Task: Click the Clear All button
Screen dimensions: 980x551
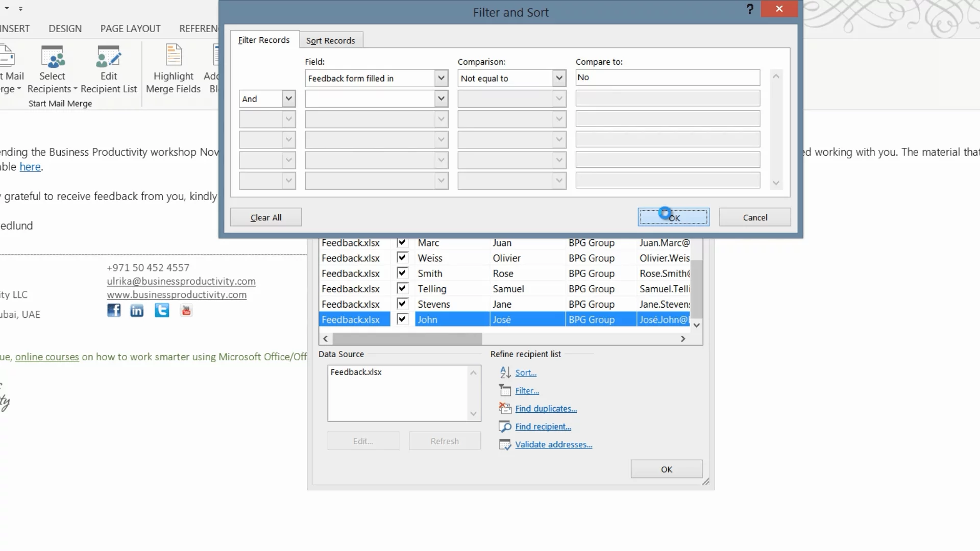Action: click(x=265, y=217)
